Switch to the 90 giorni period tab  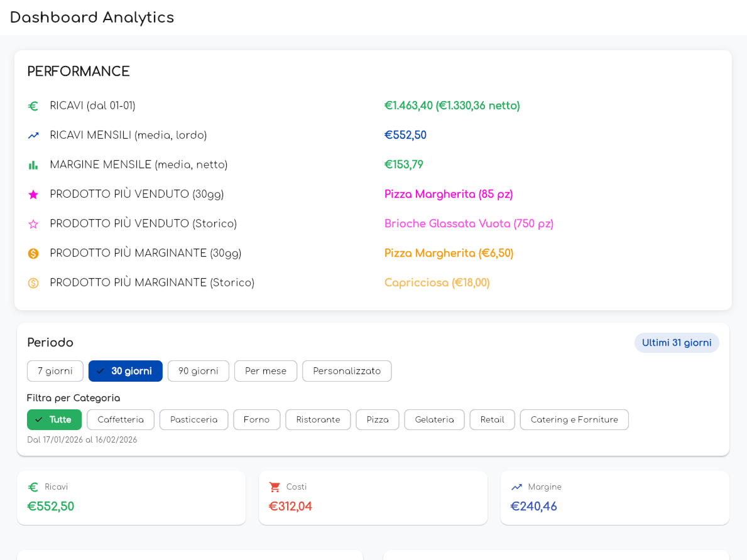point(198,371)
